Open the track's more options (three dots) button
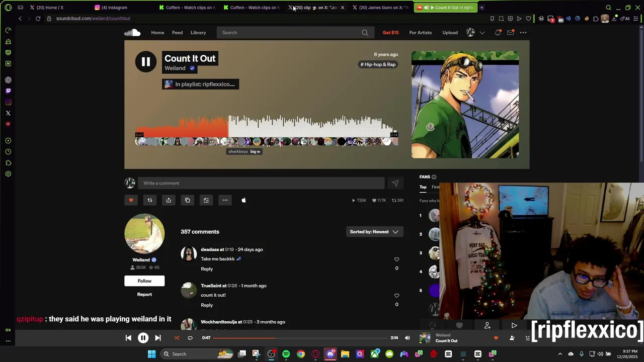644x362 pixels. pyautogui.click(x=225, y=200)
